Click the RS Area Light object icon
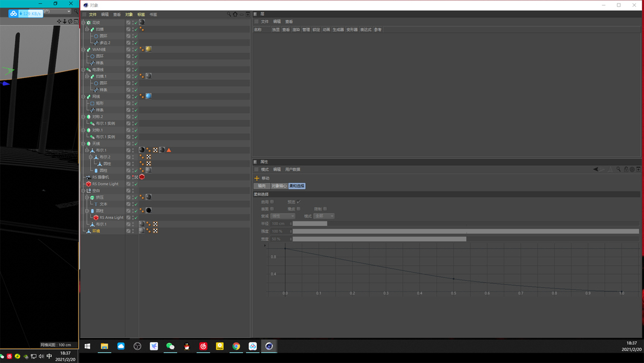644x363 pixels. click(x=96, y=217)
